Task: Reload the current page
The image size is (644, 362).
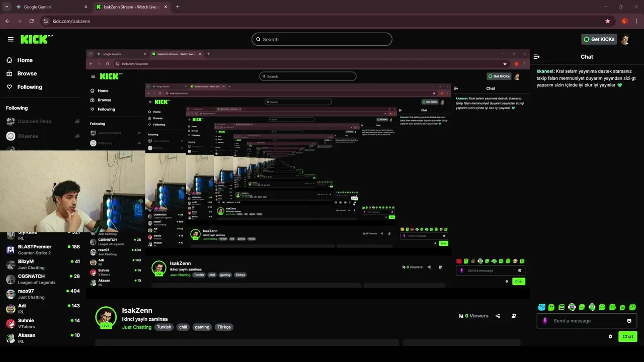Action: 31,21
